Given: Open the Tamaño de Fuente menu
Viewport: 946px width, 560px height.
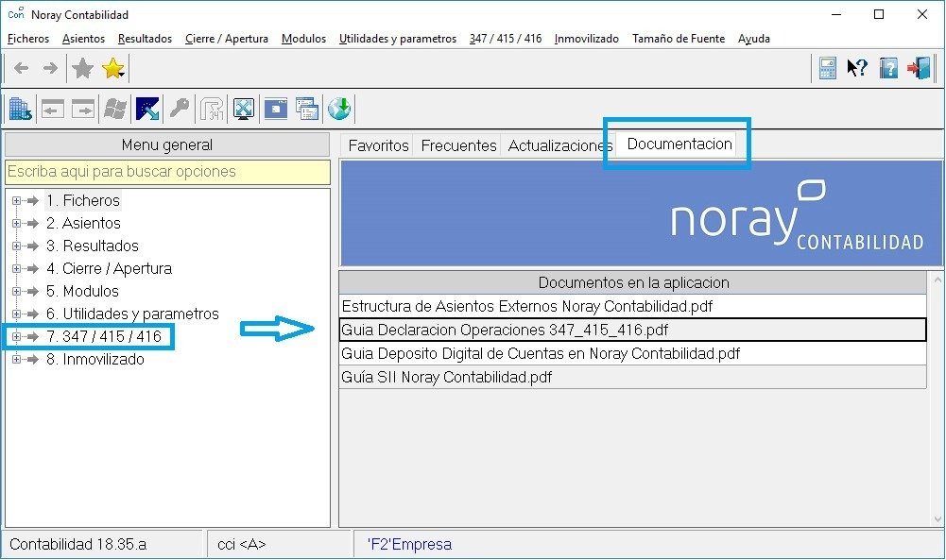Looking at the screenshot, I should (x=679, y=39).
